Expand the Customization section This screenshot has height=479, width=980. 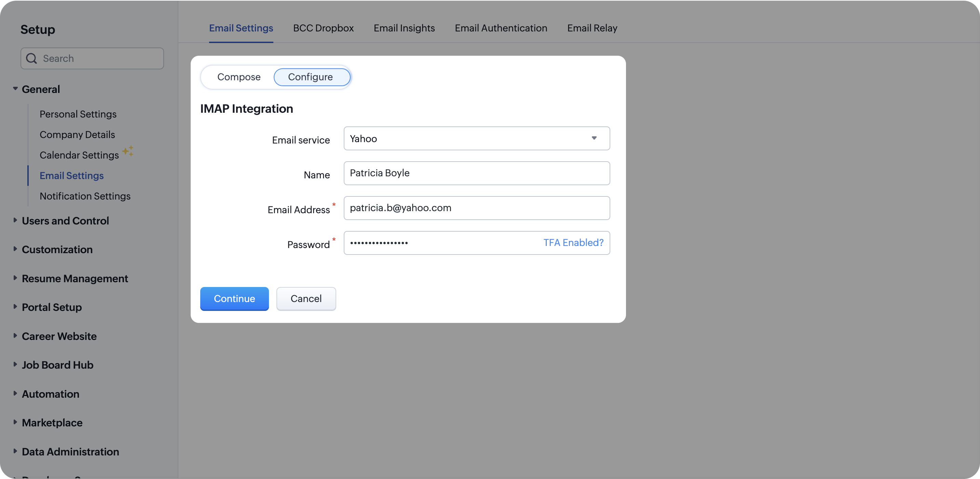15,249
